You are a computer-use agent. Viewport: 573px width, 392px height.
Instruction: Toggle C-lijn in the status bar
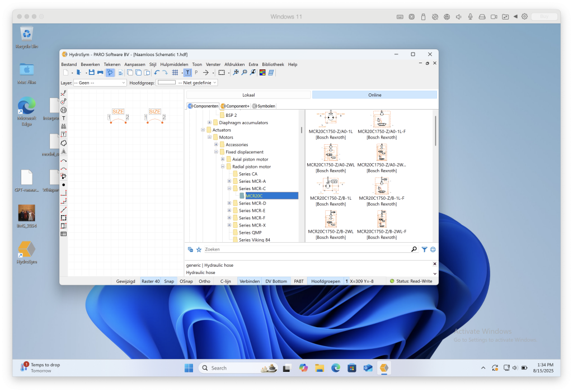226,281
